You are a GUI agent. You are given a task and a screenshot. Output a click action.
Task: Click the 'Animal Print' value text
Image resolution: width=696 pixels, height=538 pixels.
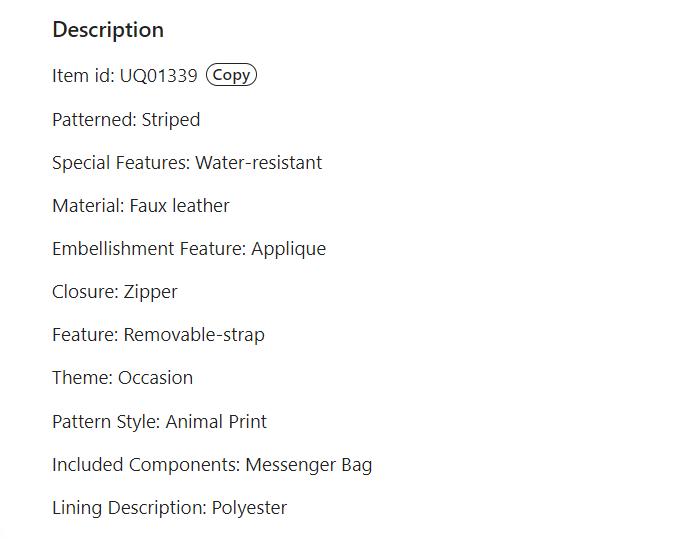tap(216, 422)
